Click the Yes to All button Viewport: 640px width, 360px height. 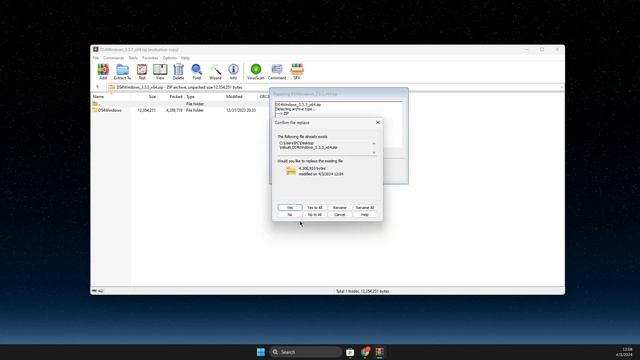(x=315, y=208)
